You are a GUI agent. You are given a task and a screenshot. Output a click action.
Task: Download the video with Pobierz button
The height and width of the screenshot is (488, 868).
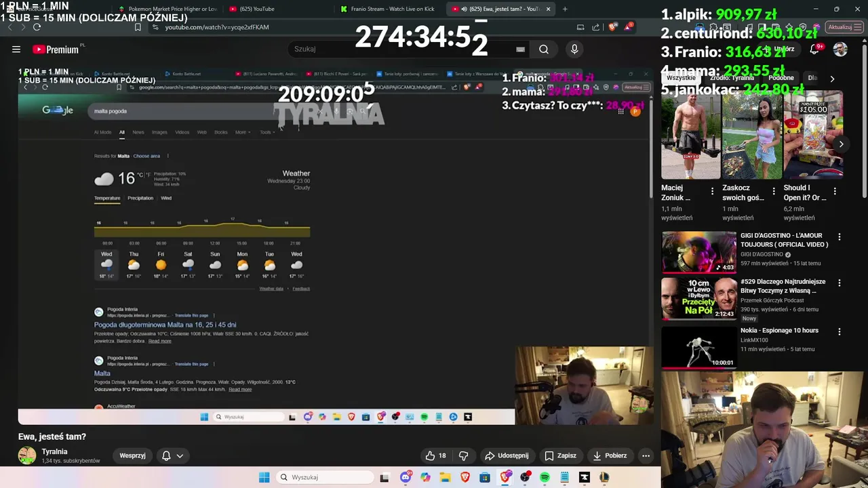point(609,455)
